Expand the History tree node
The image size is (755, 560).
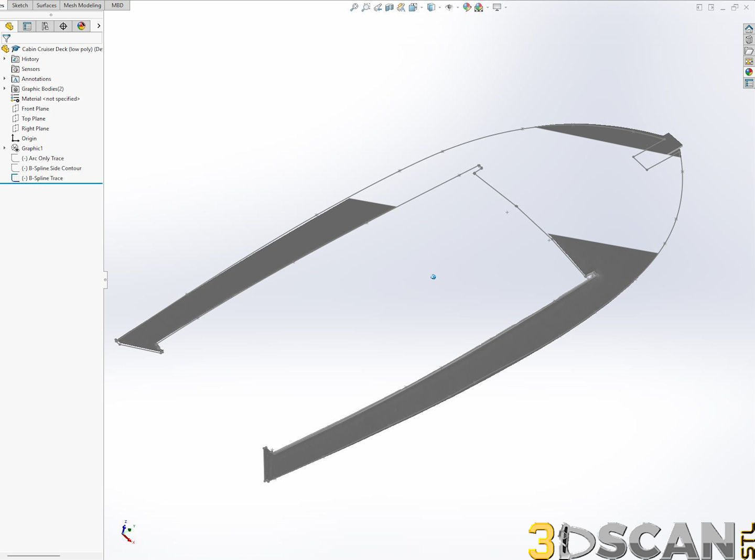[x=5, y=59]
